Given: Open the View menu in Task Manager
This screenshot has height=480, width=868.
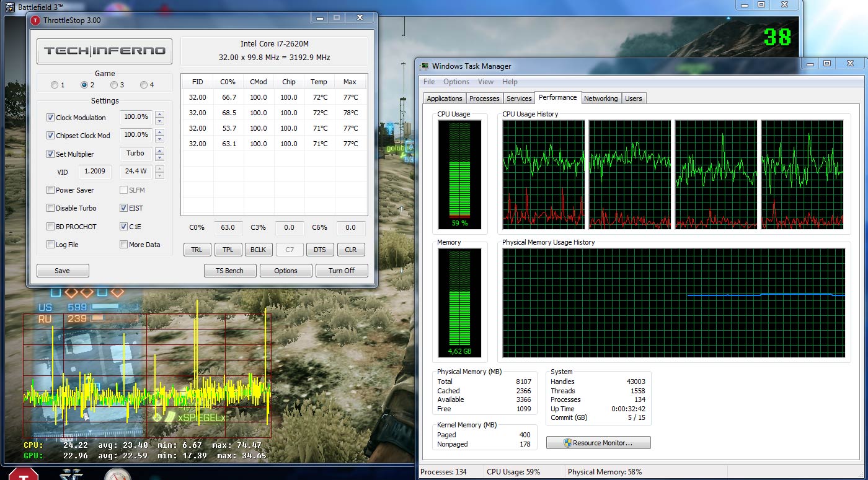Looking at the screenshot, I should coord(485,82).
